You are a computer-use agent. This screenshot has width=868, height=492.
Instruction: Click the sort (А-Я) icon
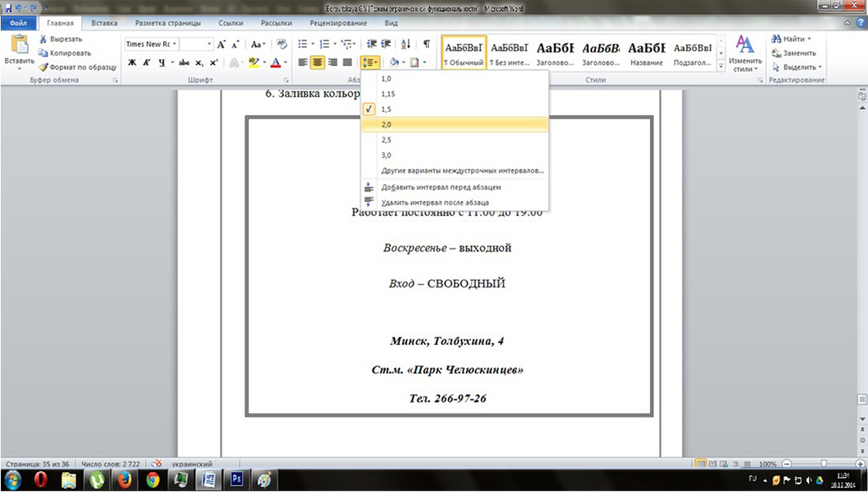point(404,44)
